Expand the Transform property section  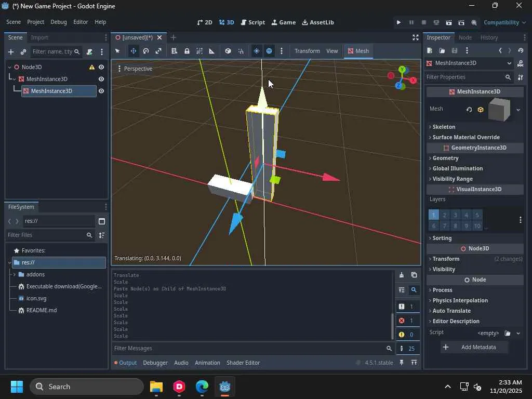(446, 259)
